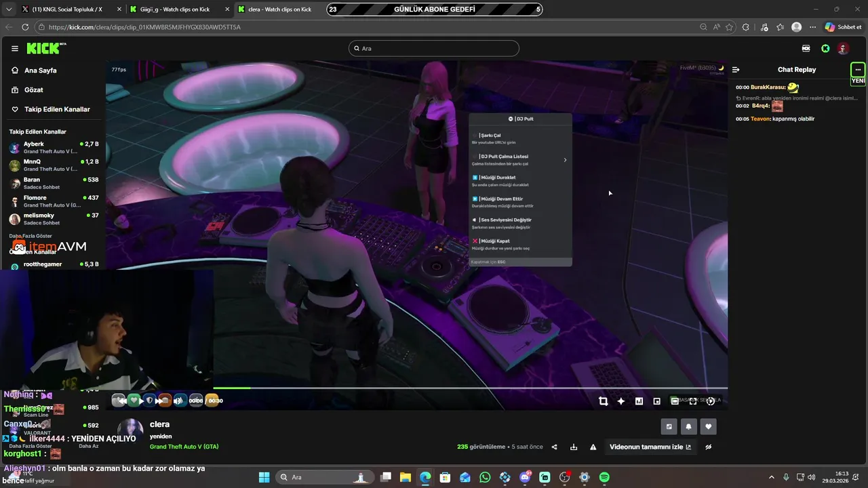This screenshot has width=868, height=488.
Task: Collapse the Chat Replay panel arrow
Action: (x=736, y=69)
